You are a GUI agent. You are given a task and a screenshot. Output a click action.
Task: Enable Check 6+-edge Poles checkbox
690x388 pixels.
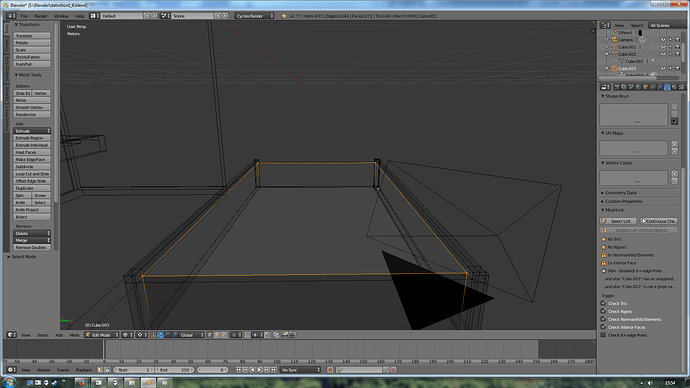pyautogui.click(x=603, y=335)
